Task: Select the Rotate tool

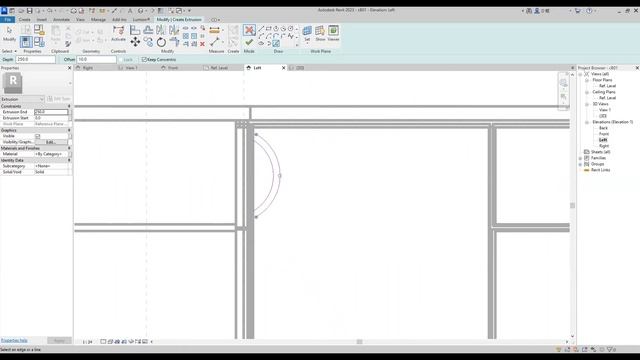Action: click(161, 42)
